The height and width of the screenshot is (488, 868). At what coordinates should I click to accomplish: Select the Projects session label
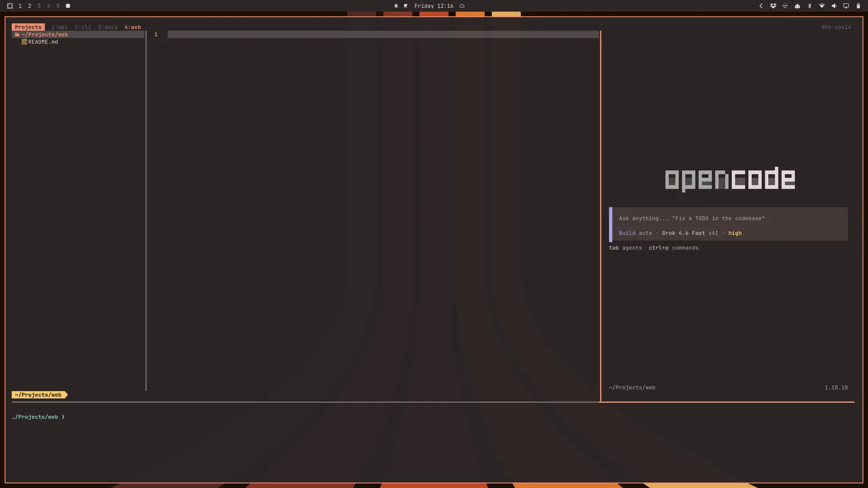click(28, 27)
